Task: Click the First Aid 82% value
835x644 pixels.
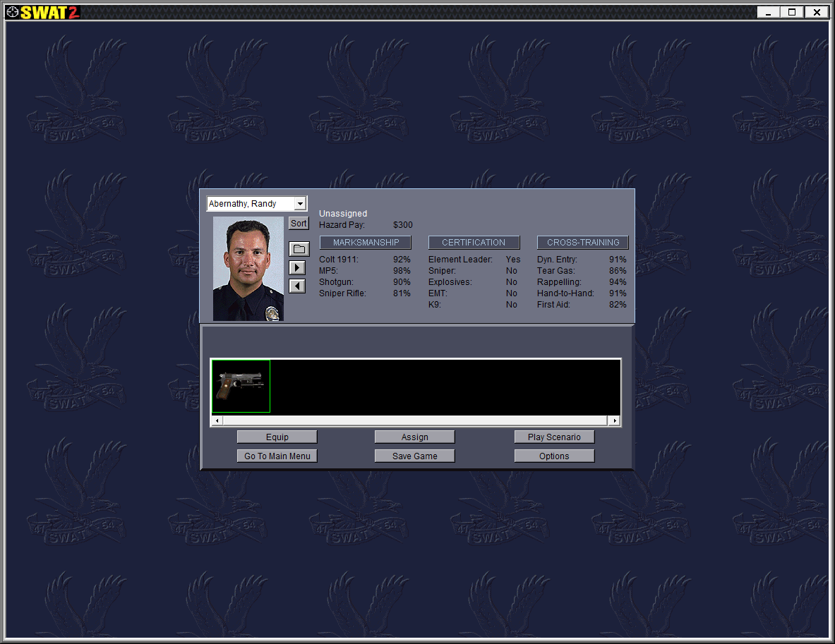Action: point(618,305)
